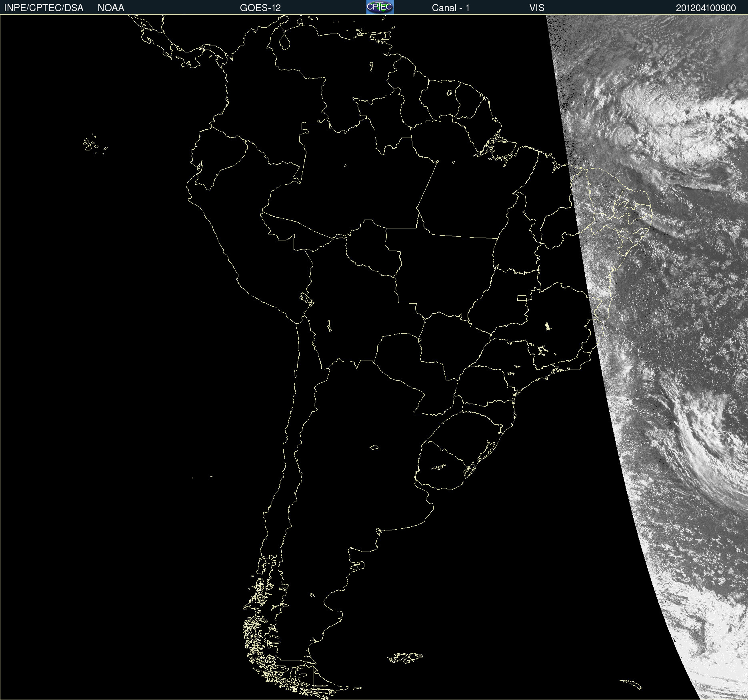The width and height of the screenshot is (748, 700).
Task: Click the GOES-12 satellite label
Action: tap(260, 8)
